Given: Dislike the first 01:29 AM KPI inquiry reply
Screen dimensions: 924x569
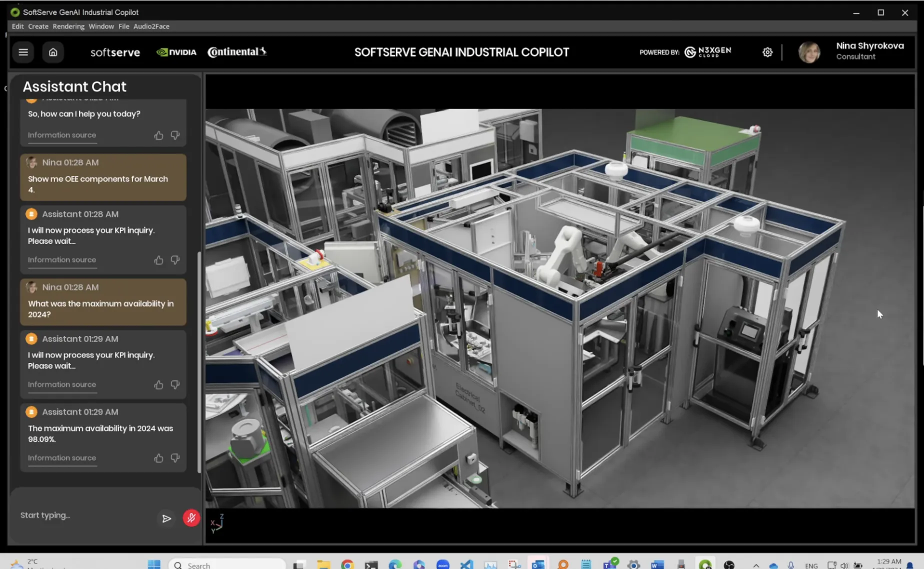Looking at the screenshot, I should coord(175,384).
